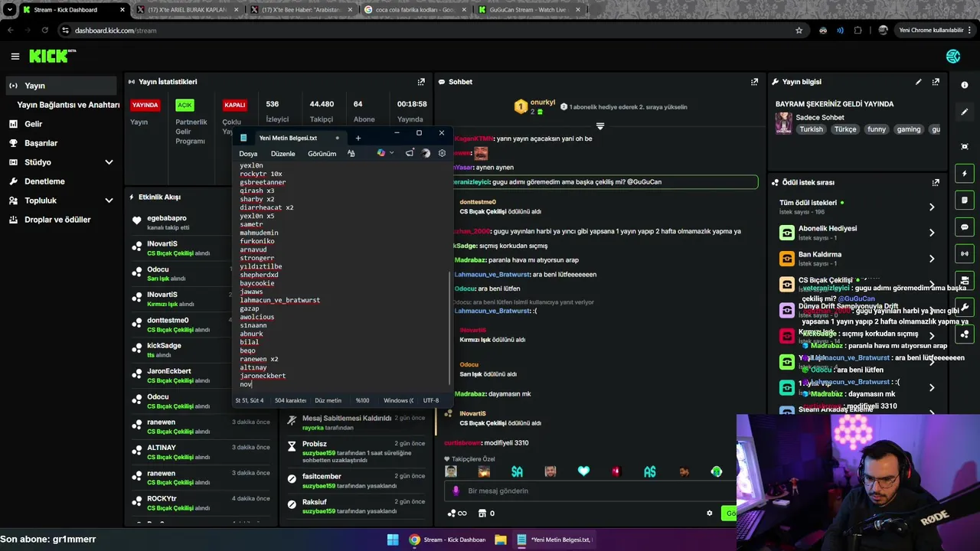Viewport: 980px width, 551px height.
Task: Pop out the Sohbet chat panel
Action: (755, 82)
